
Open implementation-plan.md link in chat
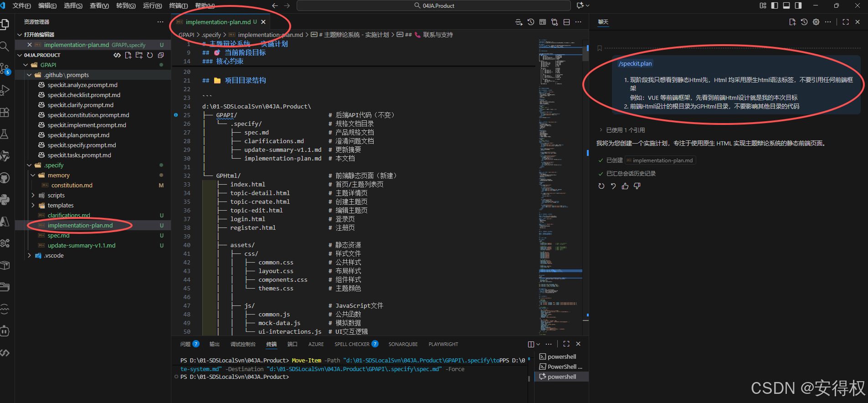tap(659, 160)
